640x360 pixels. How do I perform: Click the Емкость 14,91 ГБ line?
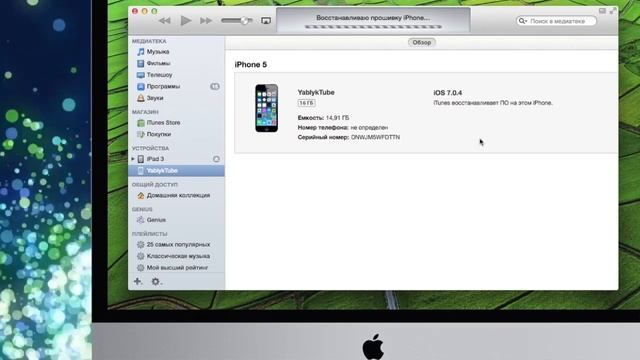pos(323,118)
